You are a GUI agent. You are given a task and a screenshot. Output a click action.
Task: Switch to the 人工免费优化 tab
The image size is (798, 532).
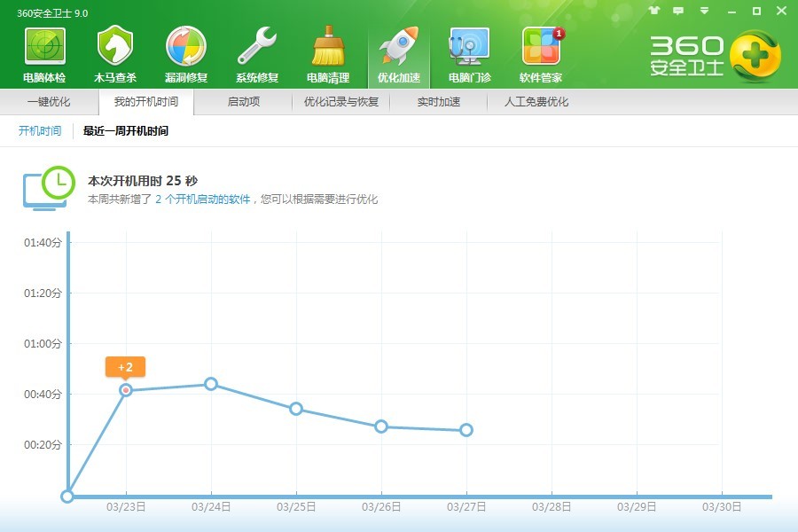(x=536, y=102)
